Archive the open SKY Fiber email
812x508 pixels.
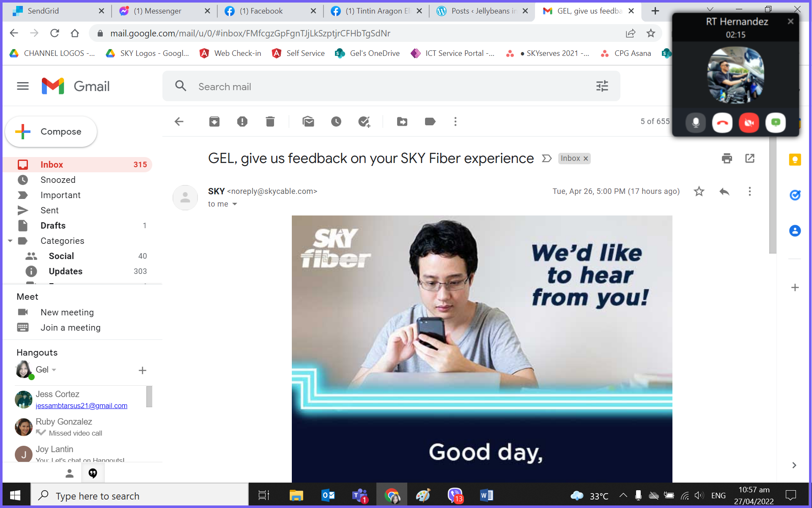tap(214, 122)
